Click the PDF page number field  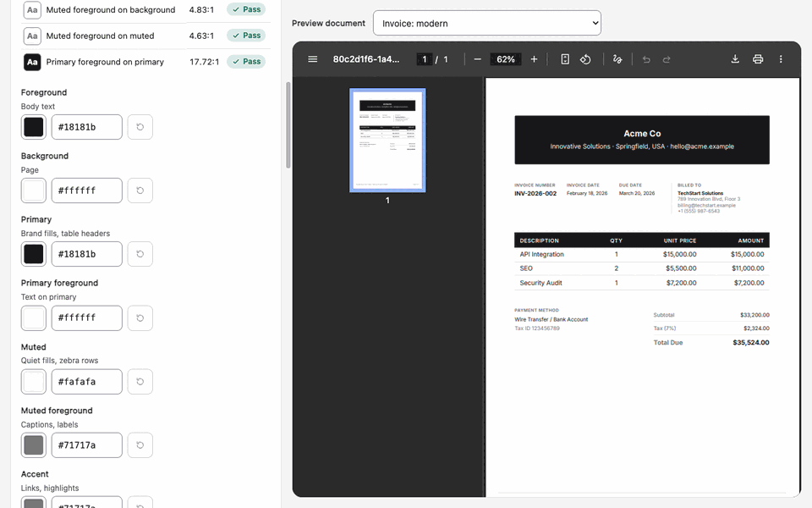pyautogui.click(x=424, y=59)
